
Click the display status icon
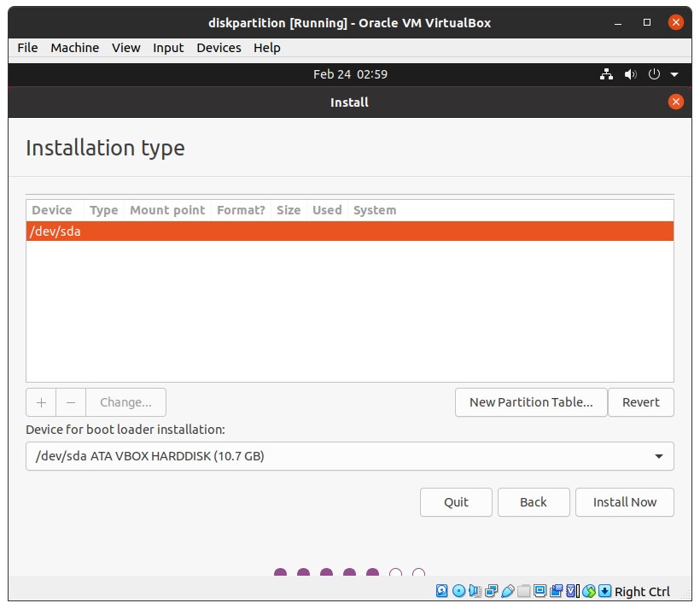click(540, 591)
